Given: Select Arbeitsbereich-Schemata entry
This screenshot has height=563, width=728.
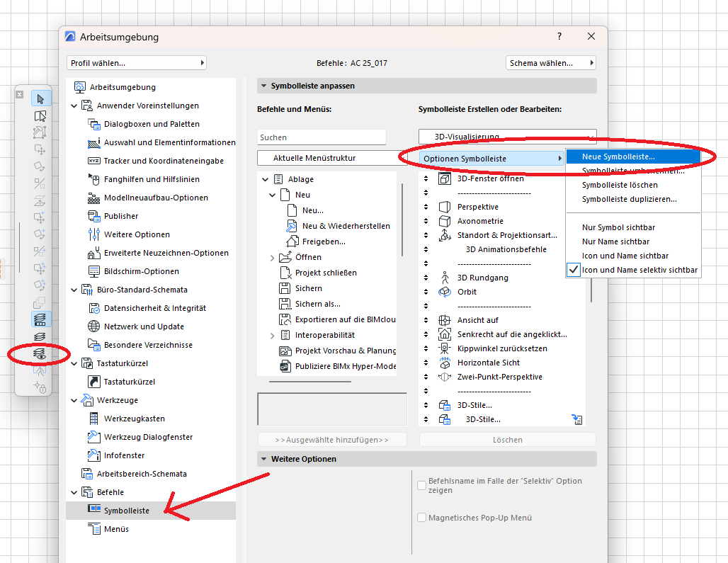Looking at the screenshot, I should coord(141,474).
